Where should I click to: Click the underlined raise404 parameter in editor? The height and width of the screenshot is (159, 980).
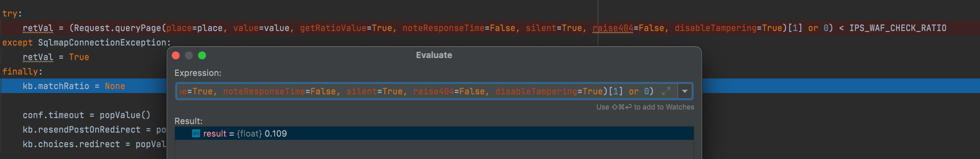pyautogui.click(x=612, y=28)
